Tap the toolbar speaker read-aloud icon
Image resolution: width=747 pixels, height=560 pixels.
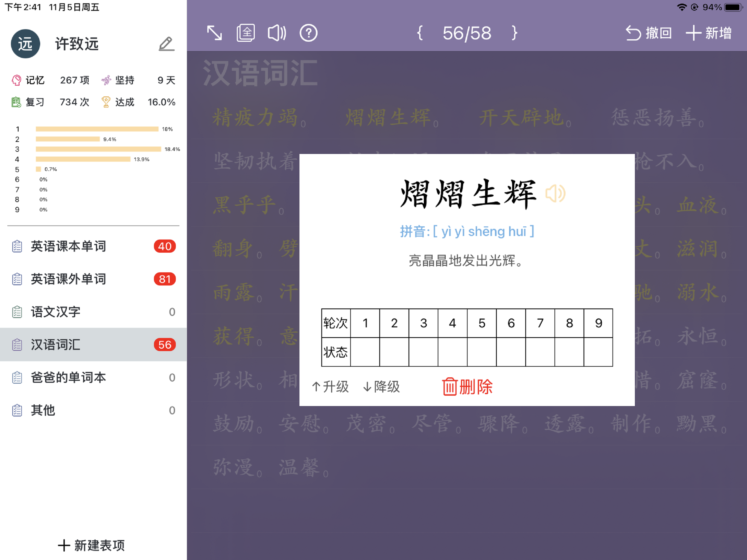277,33
